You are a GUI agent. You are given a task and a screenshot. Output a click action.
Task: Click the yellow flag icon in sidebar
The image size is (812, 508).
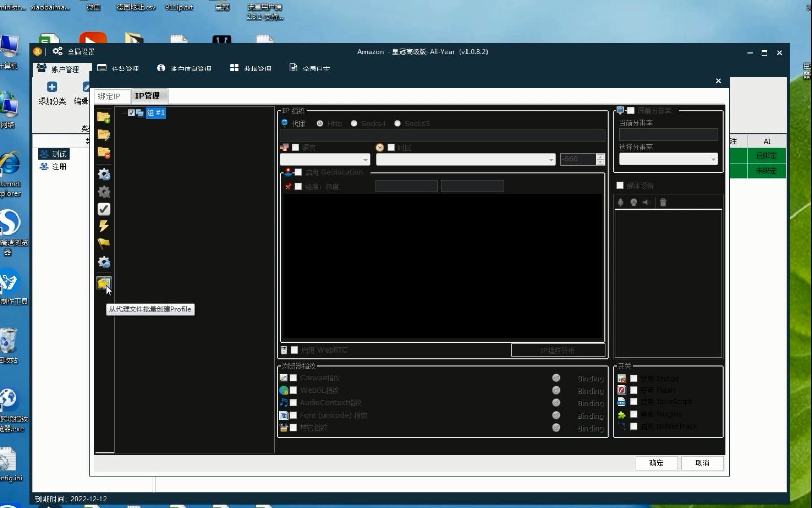pos(104,244)
